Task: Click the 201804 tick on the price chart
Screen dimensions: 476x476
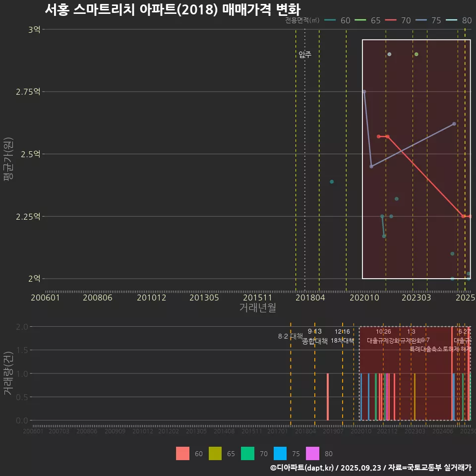Action: click(x=310, y=297)
